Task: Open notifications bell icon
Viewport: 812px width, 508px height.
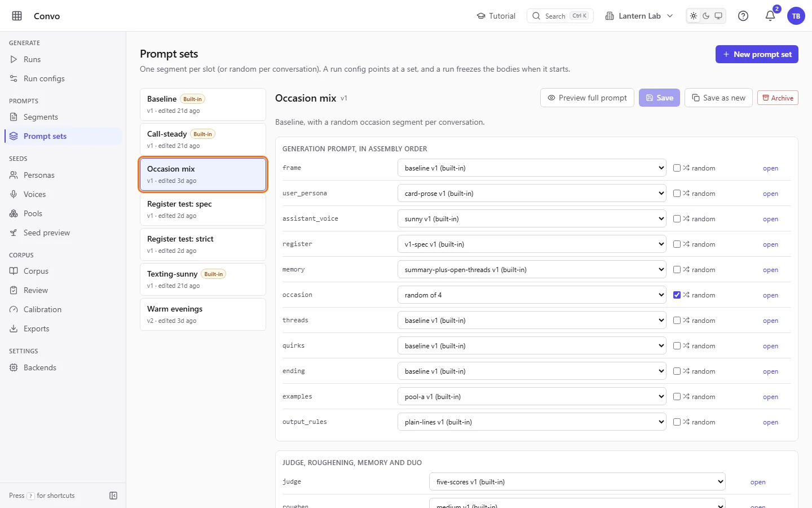Action: coord(770,16)
